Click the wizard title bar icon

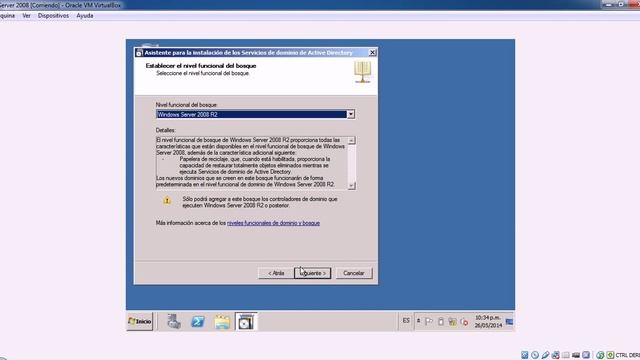click(139, 53)
